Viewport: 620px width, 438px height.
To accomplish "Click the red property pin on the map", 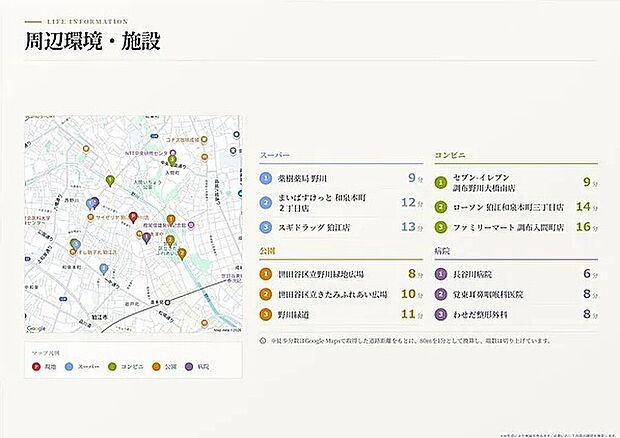I will point(133,217).
